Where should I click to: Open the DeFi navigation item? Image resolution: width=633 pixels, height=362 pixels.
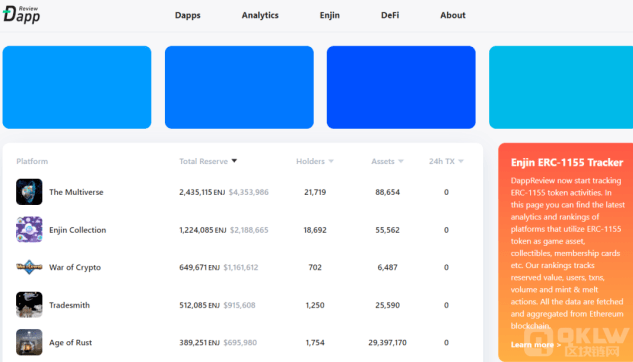tap(390, 15)
